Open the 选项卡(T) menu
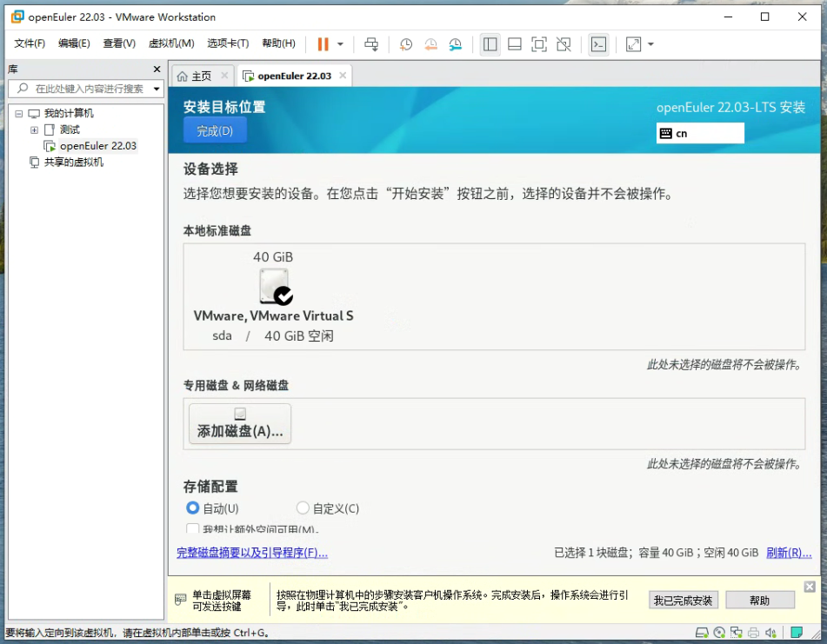This screenshot has width=827, height=644. point(228,43)
